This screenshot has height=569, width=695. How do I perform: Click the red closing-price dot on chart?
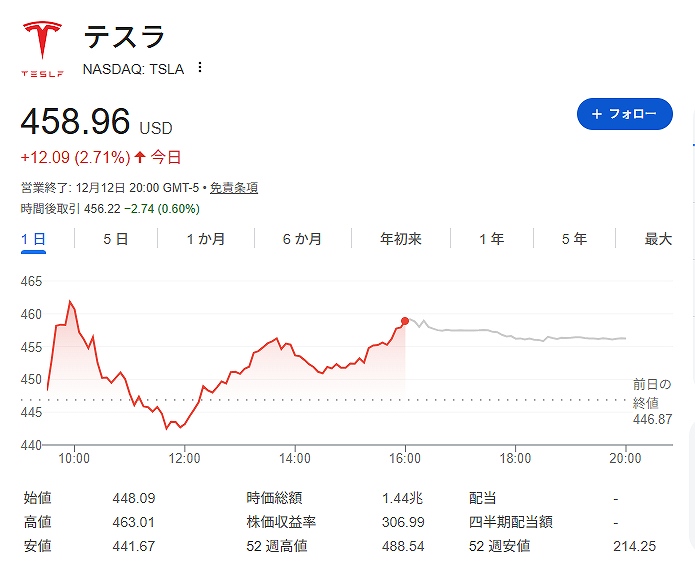pyautogui.click(x=405, y=321)
